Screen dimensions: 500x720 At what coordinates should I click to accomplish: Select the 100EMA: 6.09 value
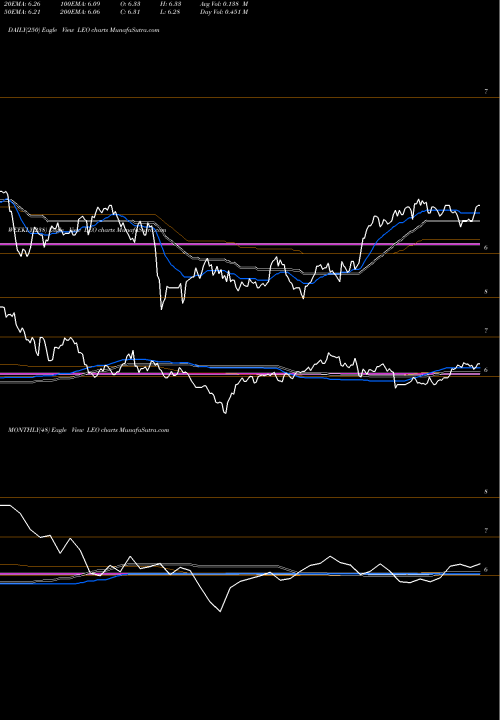pyautogui.click(x=80, y=4)
